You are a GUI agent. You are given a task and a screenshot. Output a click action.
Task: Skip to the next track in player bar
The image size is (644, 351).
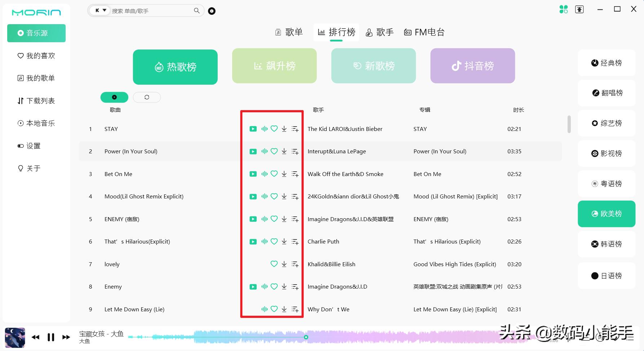(x=66, y=337)
